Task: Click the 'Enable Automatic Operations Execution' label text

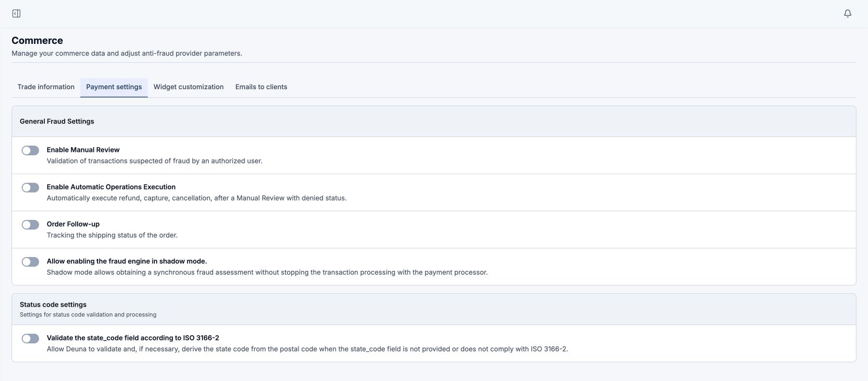Action: coord(111,187)
